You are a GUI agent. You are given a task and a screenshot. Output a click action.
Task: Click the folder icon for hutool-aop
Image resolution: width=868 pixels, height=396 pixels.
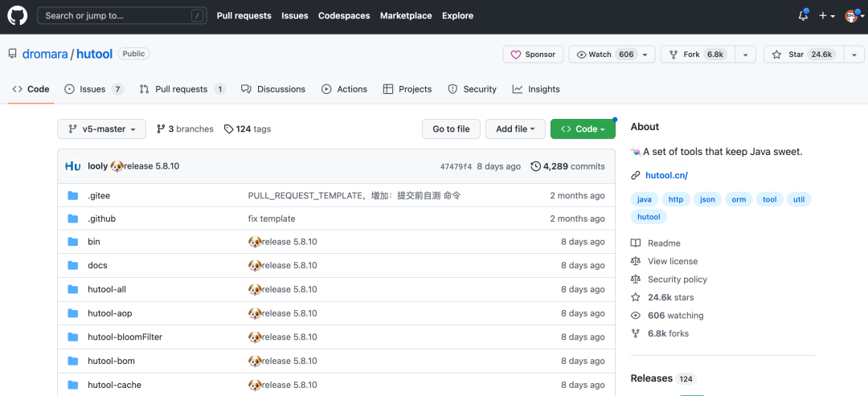click(73, 313)
